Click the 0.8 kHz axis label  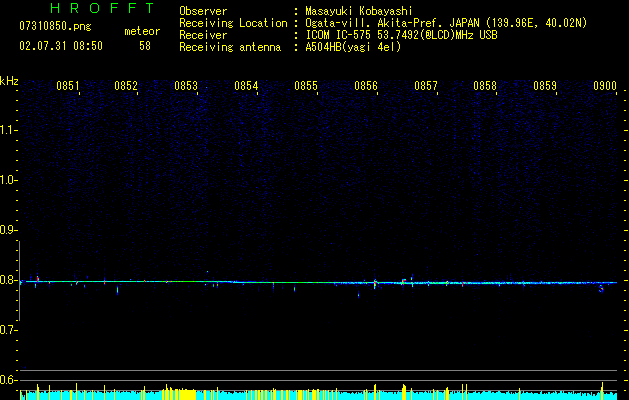(x=8, y=280)
